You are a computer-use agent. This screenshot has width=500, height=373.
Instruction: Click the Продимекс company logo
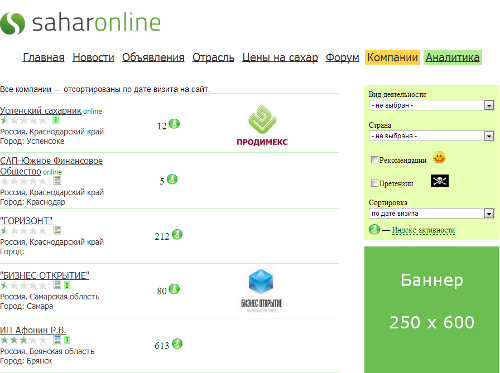[x=262, y=125]
